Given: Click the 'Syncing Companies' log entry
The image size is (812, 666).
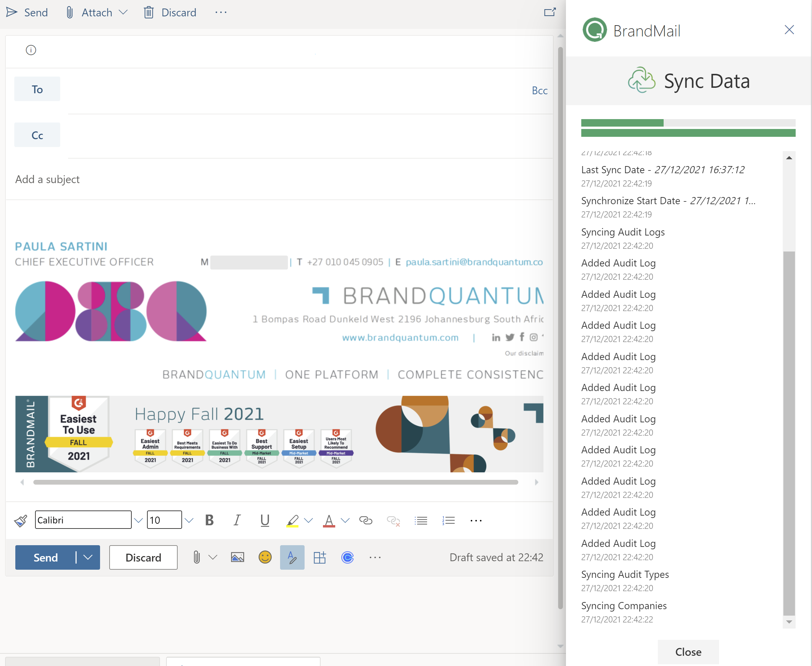Looking at the screenshot, I should click(x=624, y=606).
